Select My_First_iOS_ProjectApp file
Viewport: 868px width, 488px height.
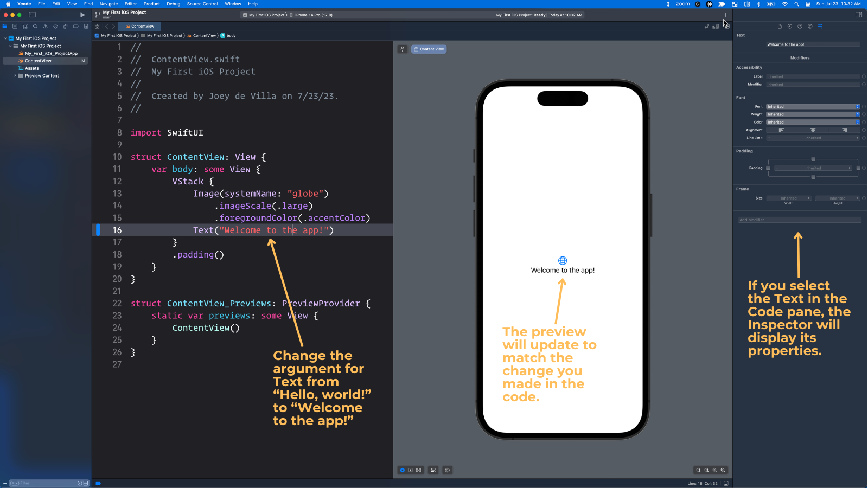(51, 54)
